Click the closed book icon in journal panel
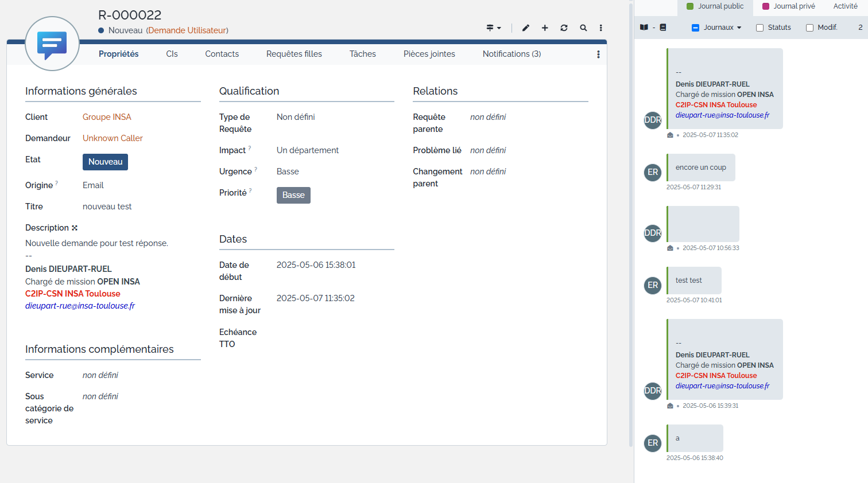Viewport: 868px width, 483px height. click(663, 28)
